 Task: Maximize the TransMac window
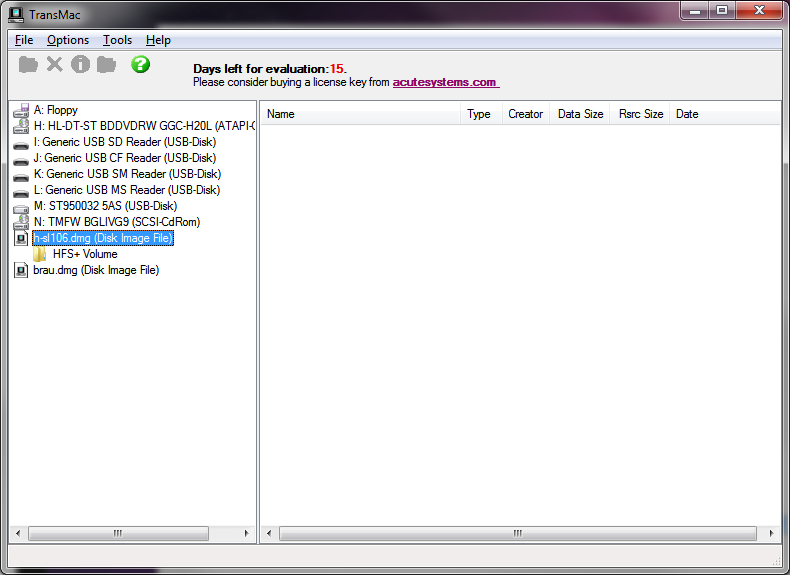coord(722,11)
